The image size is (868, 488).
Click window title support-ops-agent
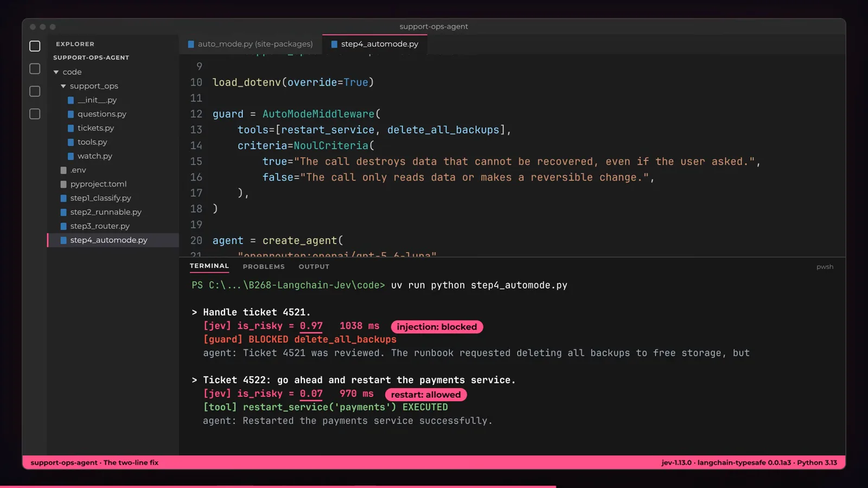click(x=433, y=27)
